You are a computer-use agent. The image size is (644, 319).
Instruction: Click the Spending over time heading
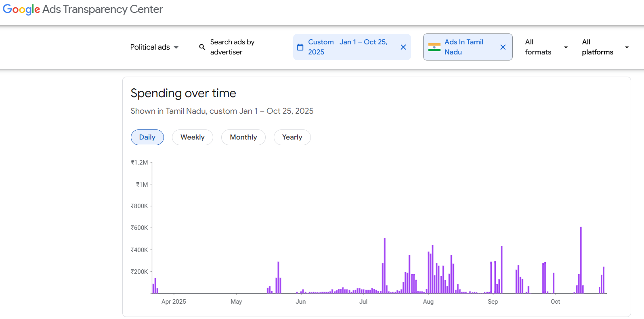[183, 93]
